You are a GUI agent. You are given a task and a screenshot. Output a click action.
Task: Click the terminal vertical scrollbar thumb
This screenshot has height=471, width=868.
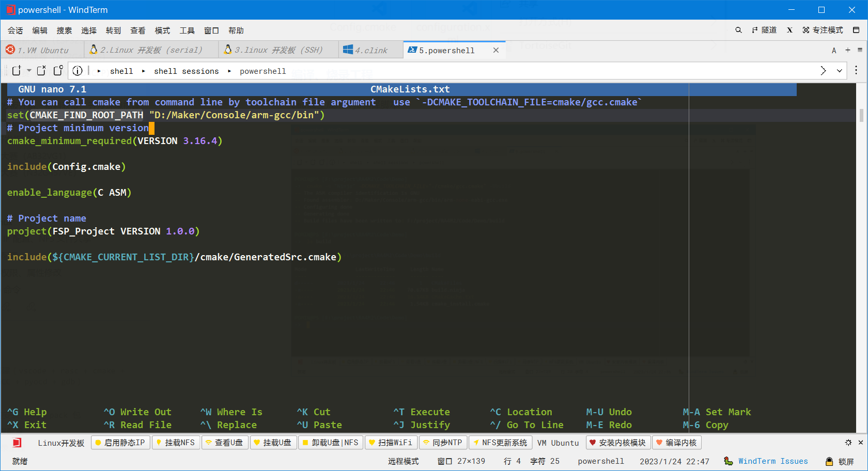pyautogui.click(x=861, y=115)
